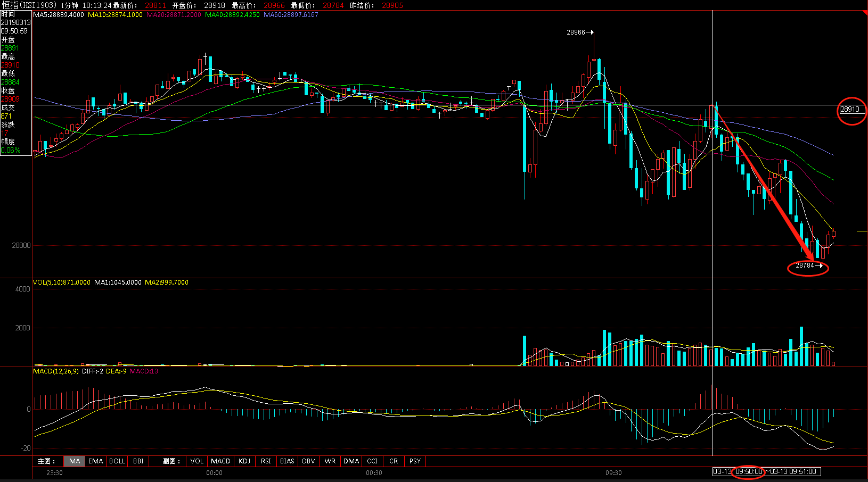This screenshot has width=868, height=482.
Task: Click the 00:00 time axis label
Action: pyautogui.click(x=214, y=472)
